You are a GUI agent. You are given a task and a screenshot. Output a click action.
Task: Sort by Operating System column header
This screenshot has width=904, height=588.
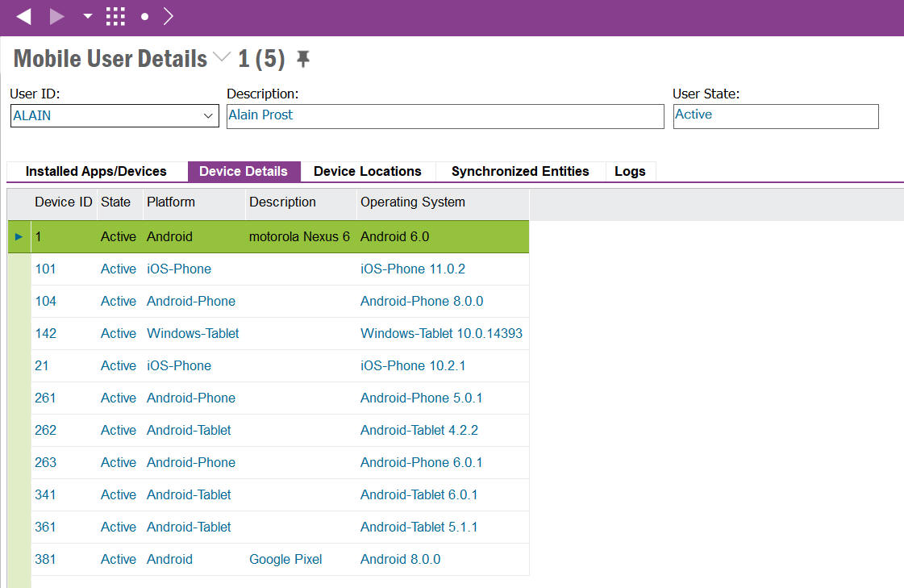click(x=412, y=202)
